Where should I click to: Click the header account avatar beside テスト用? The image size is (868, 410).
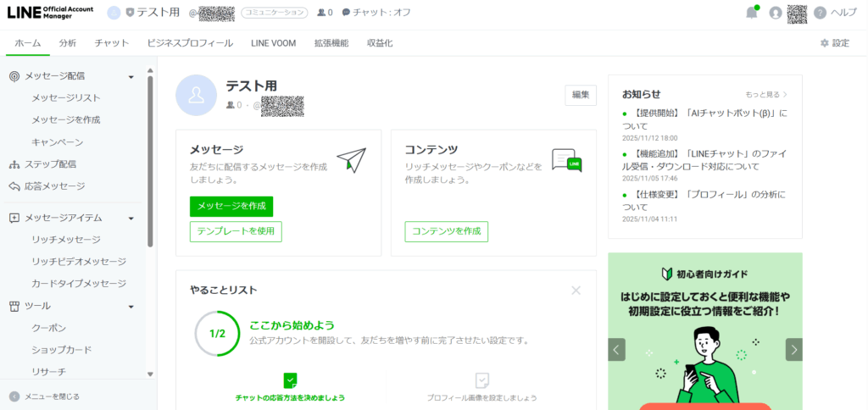point(114,13)
